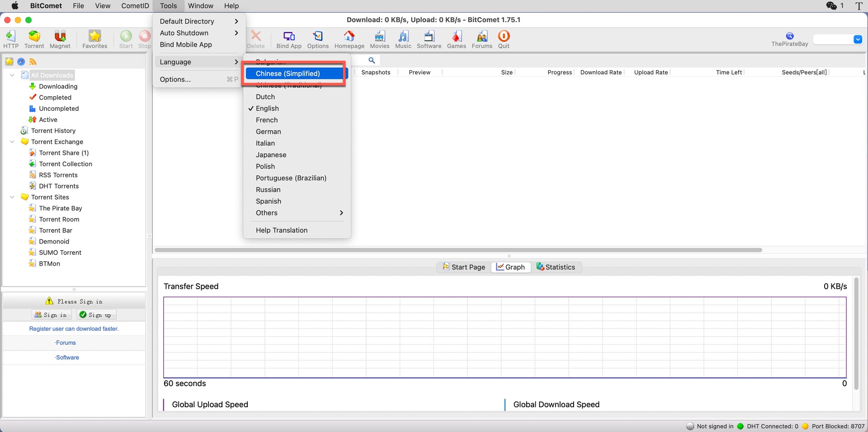Click Help Translation menu entry

297,230
